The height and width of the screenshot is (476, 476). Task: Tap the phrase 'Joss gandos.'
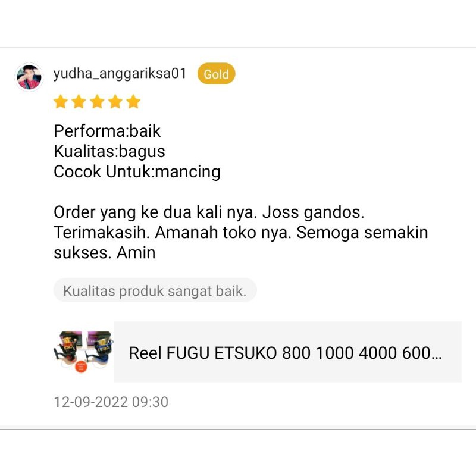pyautogui.click(x=313, y=212)
